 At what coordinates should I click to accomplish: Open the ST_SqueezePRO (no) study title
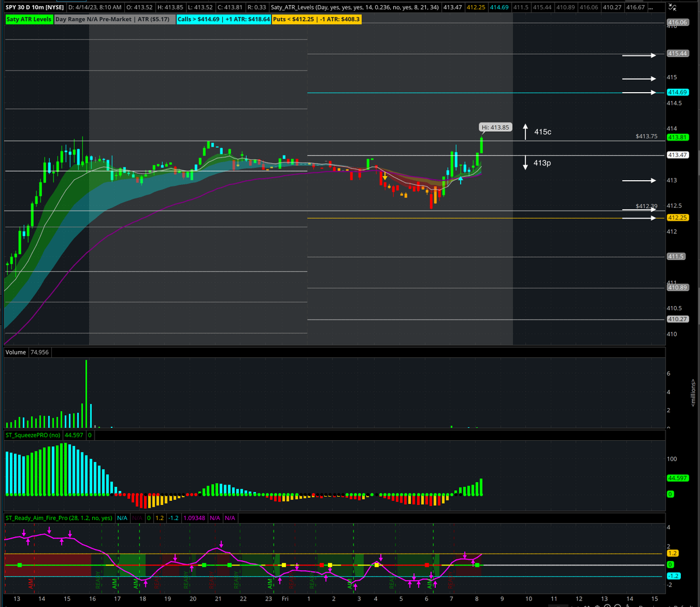(33, 435)
